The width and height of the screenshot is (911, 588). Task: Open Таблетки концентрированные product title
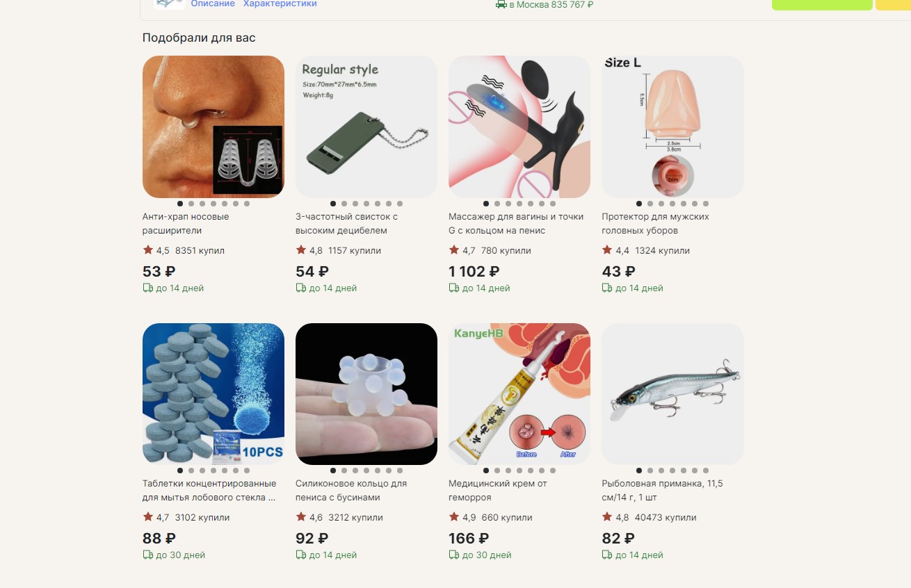click(209, 490)
